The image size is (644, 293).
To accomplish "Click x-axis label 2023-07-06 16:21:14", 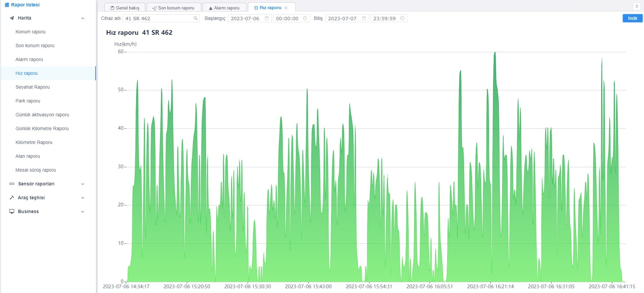I will pyautogui.click(x=490, y=287).
